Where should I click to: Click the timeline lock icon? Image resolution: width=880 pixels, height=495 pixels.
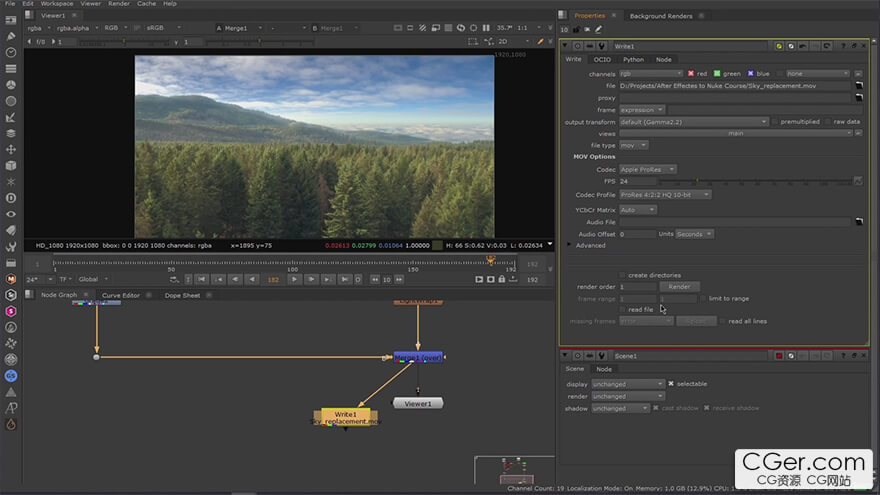(502, 279)
